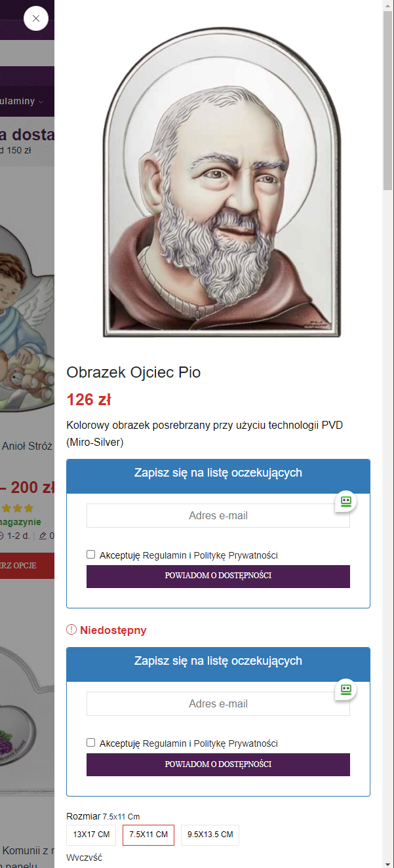Click first Powiadom o dostępności button
This screenshot has width=394, height=868.
pyautogui.click(x=218, y=576)
